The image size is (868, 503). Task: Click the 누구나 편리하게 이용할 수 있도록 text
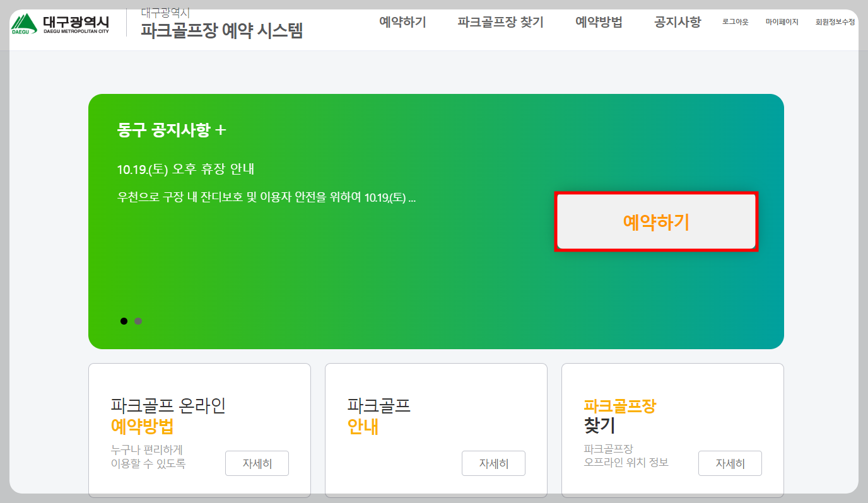pos(148,456)
